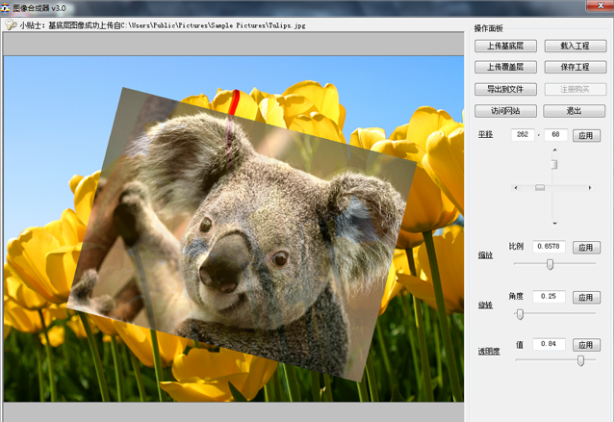The height and width of the screenshot is (422, 614).
Task: Click the 平移 X offset field showing 262
Action: (523, 135)
